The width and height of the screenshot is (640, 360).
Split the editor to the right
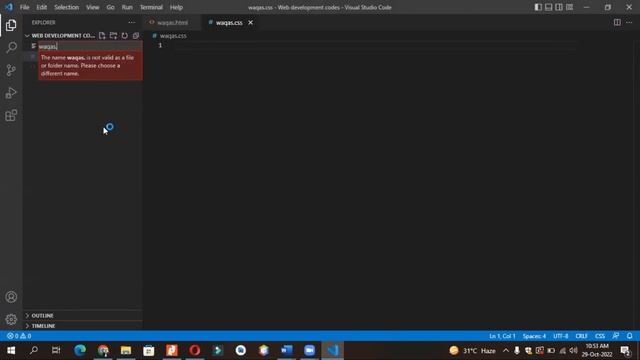tap(617, 22)
